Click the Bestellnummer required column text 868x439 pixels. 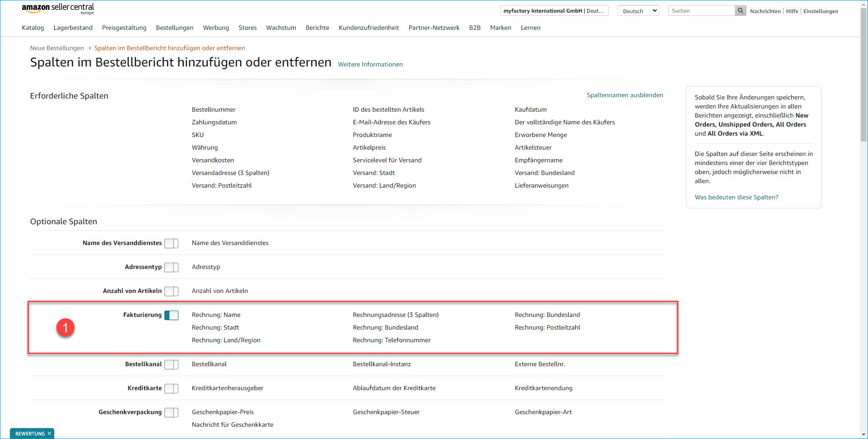[214, 109]
